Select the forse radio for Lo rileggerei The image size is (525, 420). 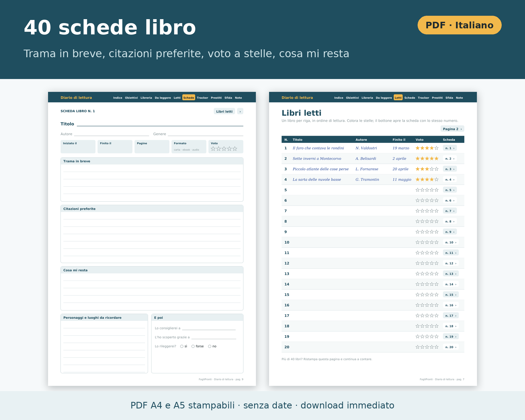coord(193,346)
